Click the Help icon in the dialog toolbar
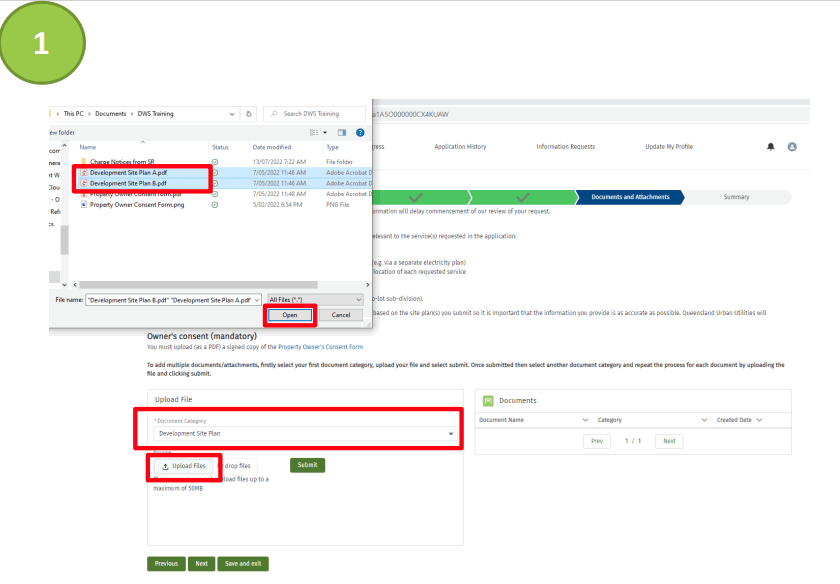The height and width of the screenshot is (584, 840). point(358,132)
